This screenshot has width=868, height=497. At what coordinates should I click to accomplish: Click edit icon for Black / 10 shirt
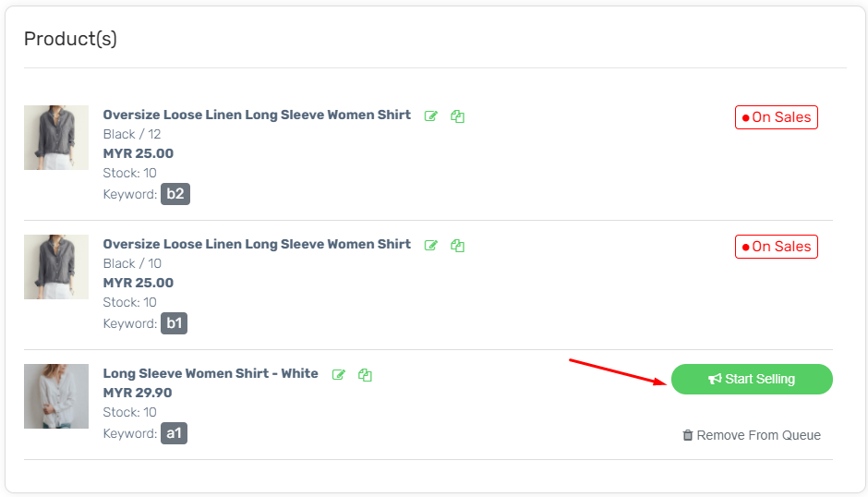pyautogui.click(x=430, y=246)
